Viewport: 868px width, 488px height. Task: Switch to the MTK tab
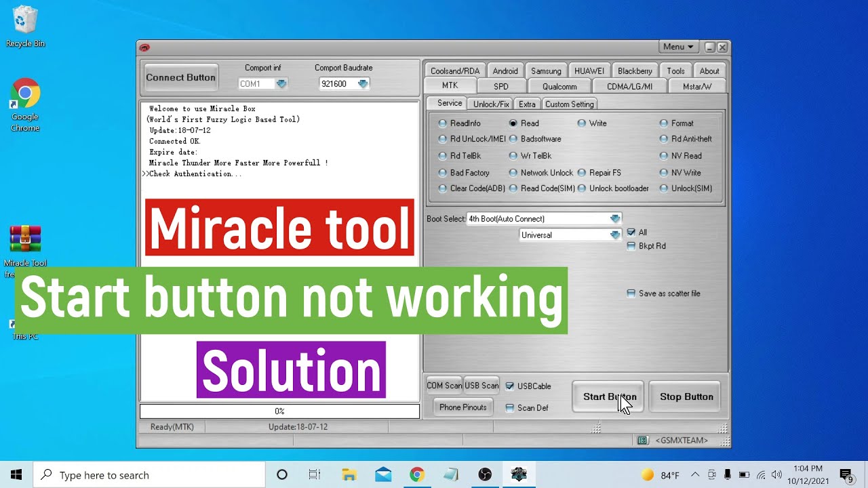pyautogui.click(x=450, y=85)
